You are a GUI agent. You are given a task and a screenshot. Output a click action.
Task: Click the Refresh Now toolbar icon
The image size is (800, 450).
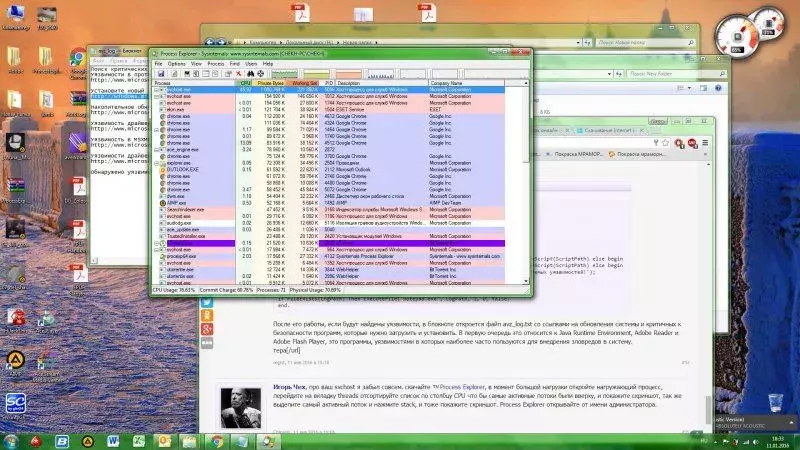(174, 74)
